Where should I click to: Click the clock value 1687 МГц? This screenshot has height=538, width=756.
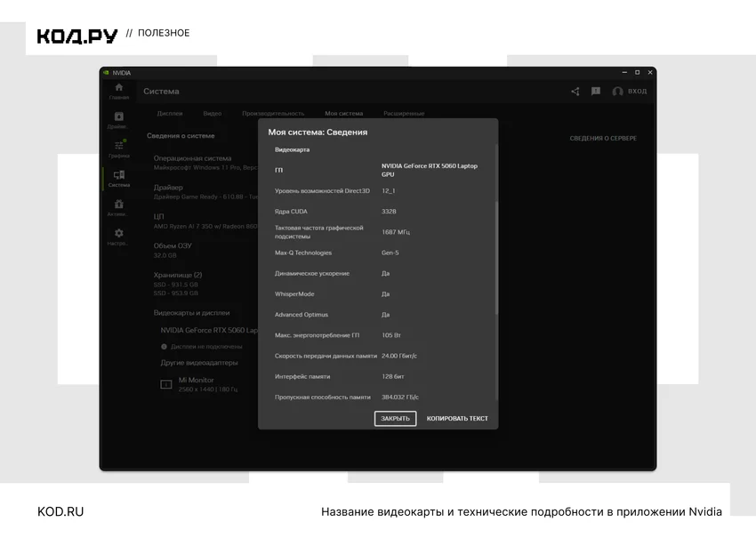point(396,232)
